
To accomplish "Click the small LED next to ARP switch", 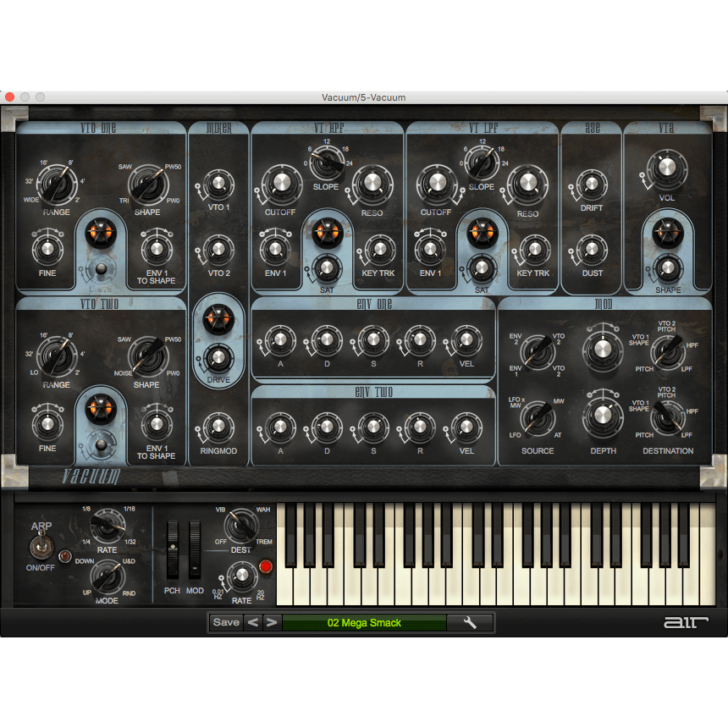I will (x=63, y=557).
